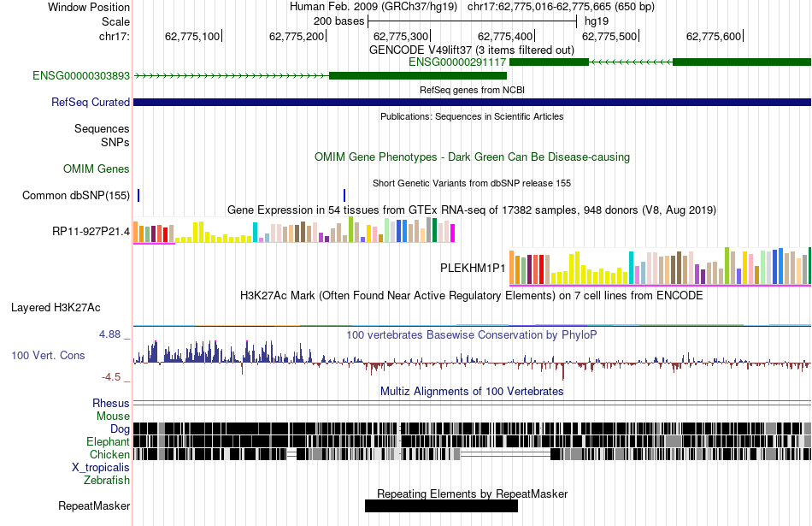Click Multiz Alignments of 100 Vertebrates title
The height and width of the screenshot is (526, 812).
(x=472, y=391)
